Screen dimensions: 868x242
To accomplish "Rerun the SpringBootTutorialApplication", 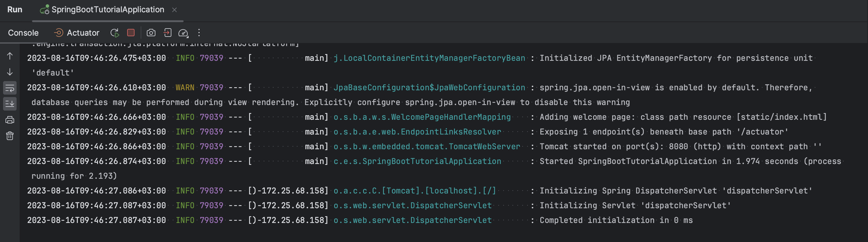I will click(115, 33).
